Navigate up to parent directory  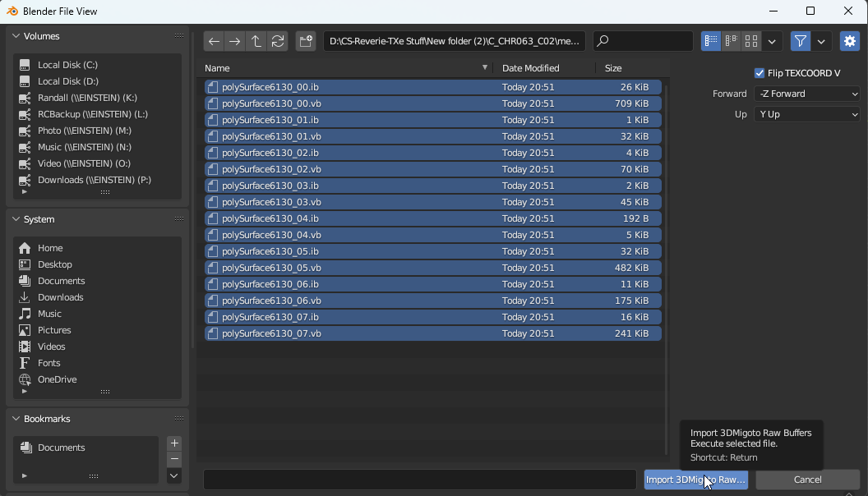point(256,41)
